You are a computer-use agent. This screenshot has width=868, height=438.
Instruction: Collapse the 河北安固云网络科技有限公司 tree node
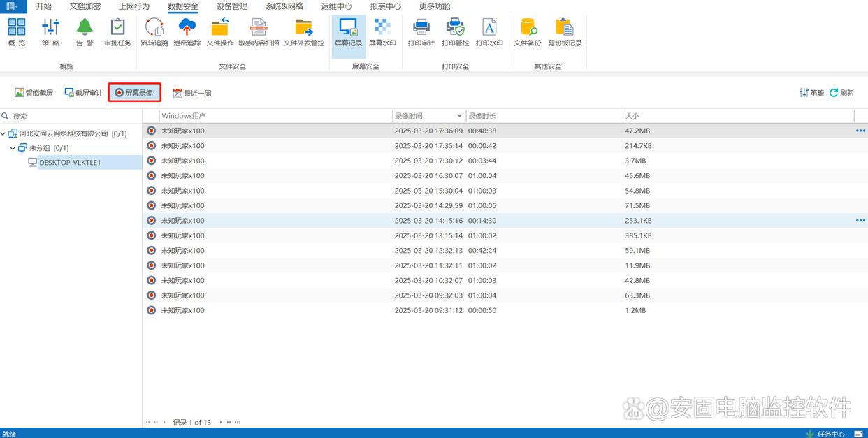pyautogui.click(x=4, y=133)
